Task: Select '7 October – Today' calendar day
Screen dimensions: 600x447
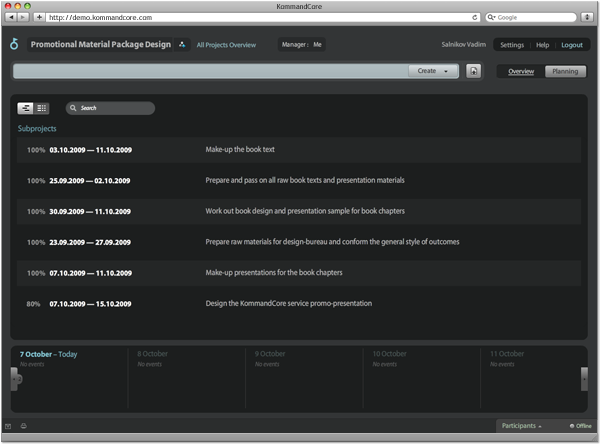Action: [49, 354]
